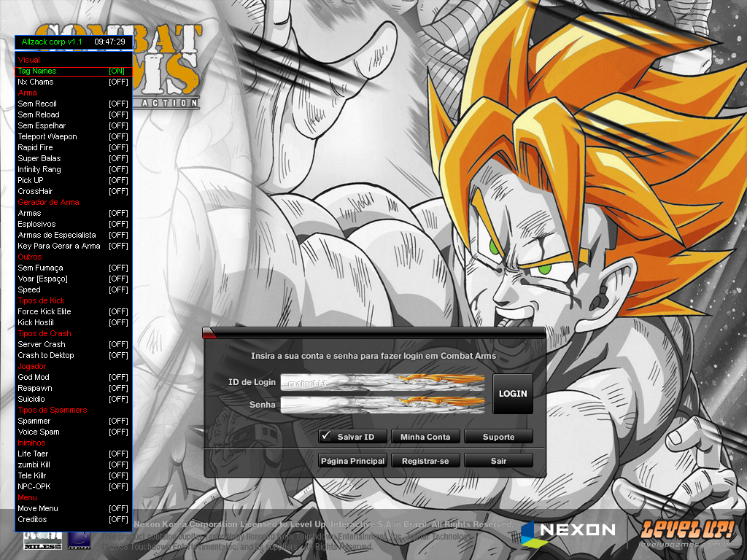The image size is (747, 560).
Task: Open the Tipos de Kick section
Action: tap(41, 300)
